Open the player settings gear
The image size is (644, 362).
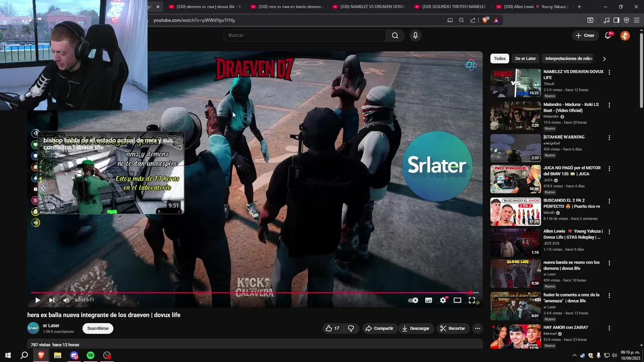443,300
